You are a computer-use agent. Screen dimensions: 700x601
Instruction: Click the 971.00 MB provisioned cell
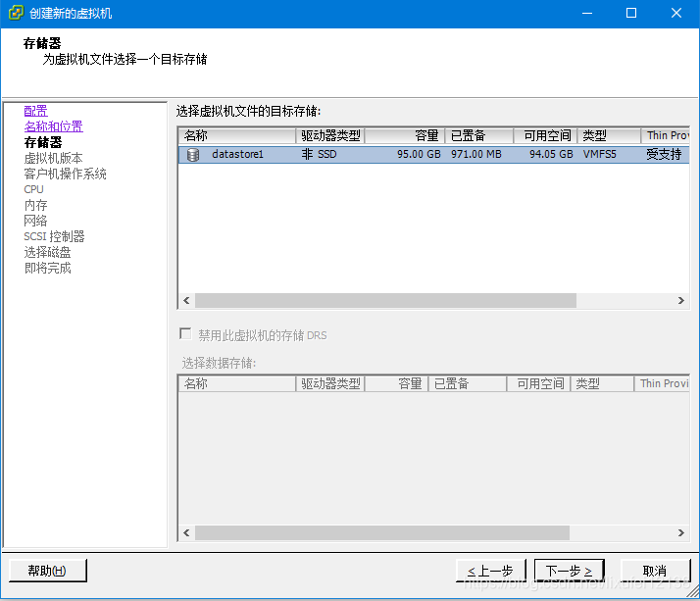point(475,155)
